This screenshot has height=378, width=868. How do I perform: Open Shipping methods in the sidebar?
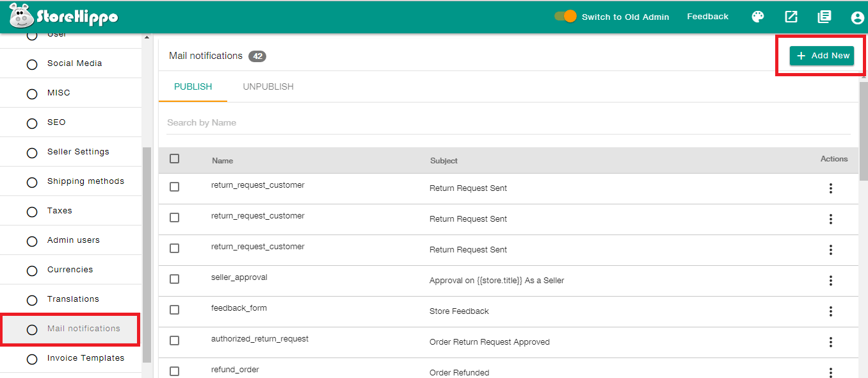[70, 181]
